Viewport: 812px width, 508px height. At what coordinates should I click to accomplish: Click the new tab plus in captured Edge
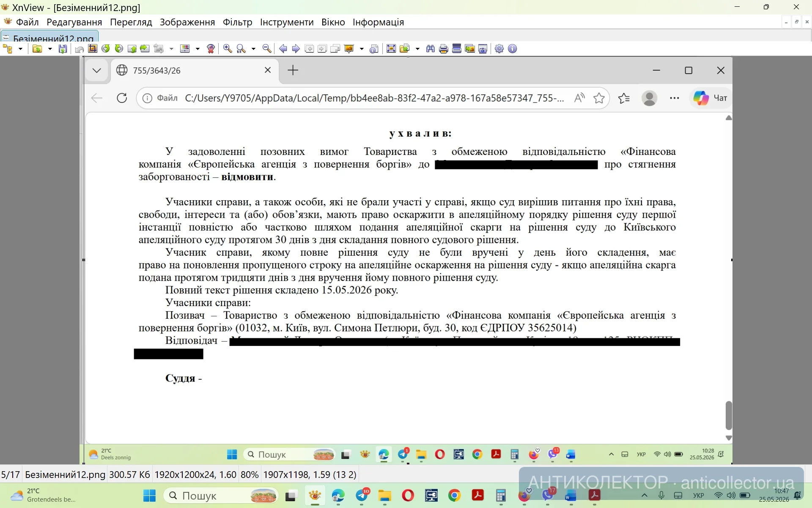pyautogui.click(x=293, y=70)
